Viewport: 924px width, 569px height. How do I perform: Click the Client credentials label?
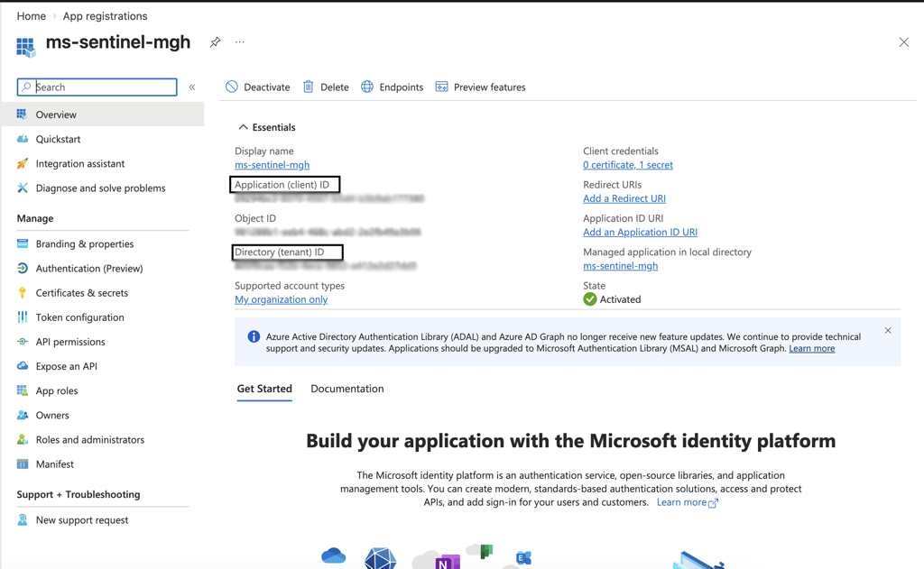tap(621, 151)
